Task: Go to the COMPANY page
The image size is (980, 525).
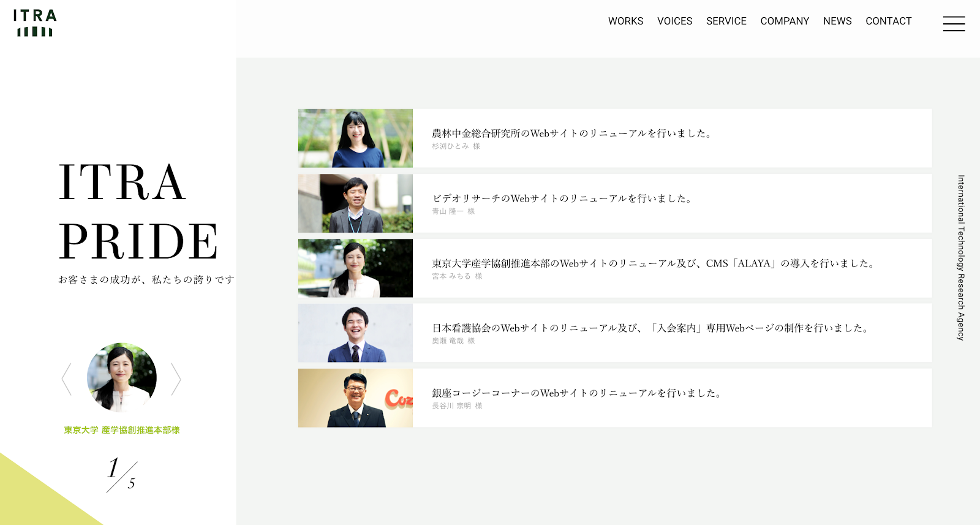Action: pos(785,21)
